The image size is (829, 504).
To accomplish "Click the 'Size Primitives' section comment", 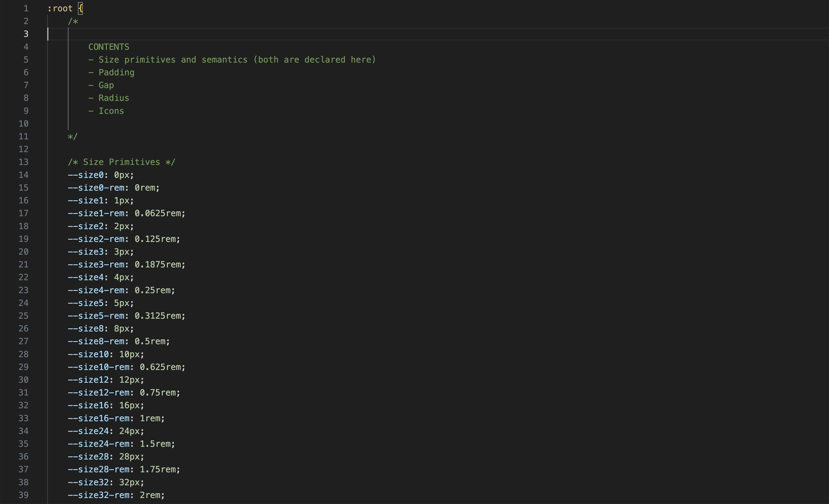I will pyautogui.click(x=121, y=162).
